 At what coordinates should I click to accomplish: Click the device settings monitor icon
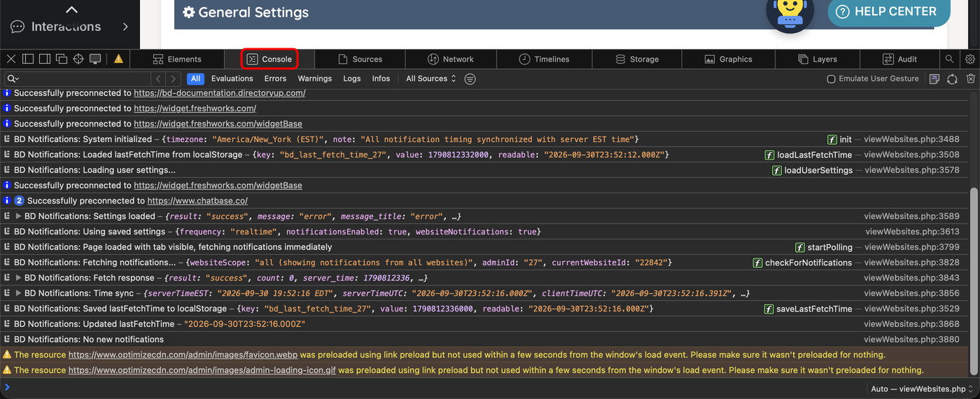(x=95, y=59)
